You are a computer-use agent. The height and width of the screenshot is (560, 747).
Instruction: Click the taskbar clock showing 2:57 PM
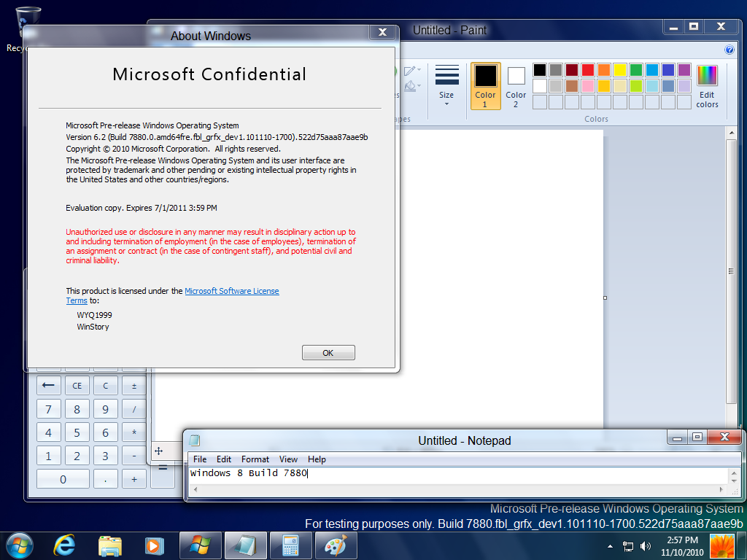682,545
